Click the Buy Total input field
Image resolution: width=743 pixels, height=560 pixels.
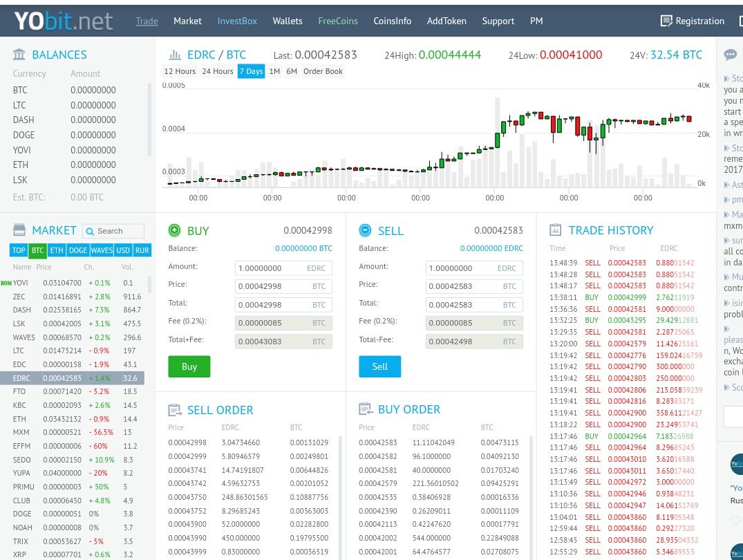pyautogui.click(x=283, y=304)
